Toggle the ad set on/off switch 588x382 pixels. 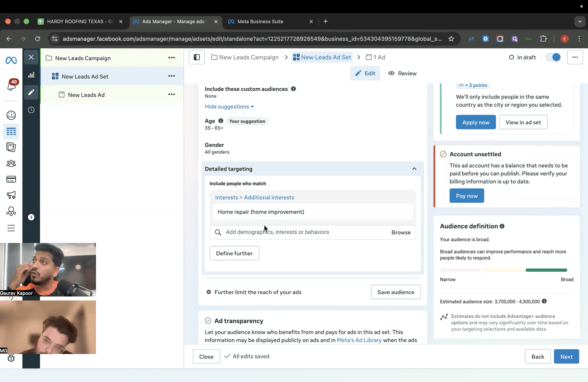click(x=554, y=57)
